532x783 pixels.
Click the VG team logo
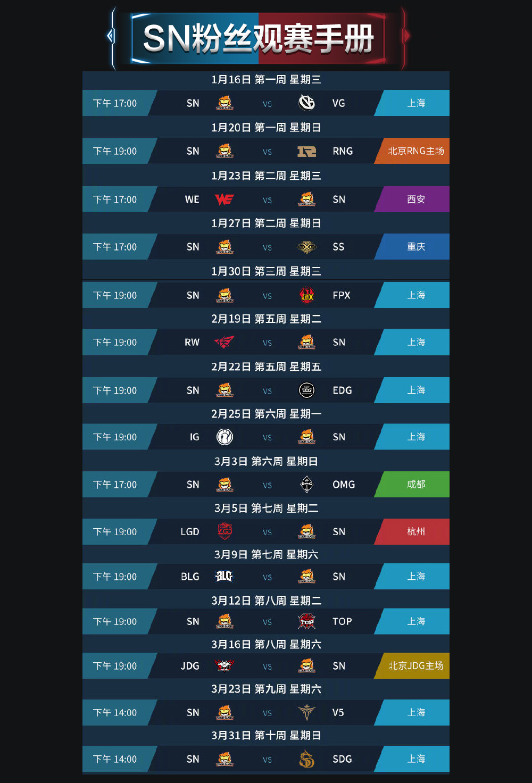click(x=306, y=103)
